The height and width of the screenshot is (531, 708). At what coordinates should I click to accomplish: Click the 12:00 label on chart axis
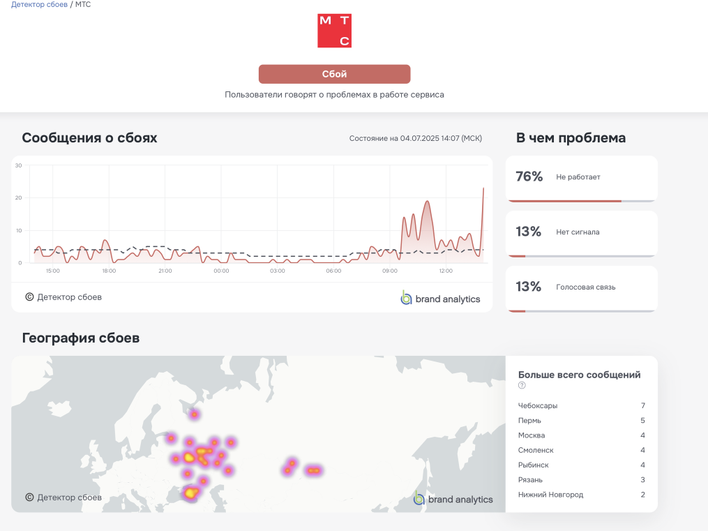[446, 271]
